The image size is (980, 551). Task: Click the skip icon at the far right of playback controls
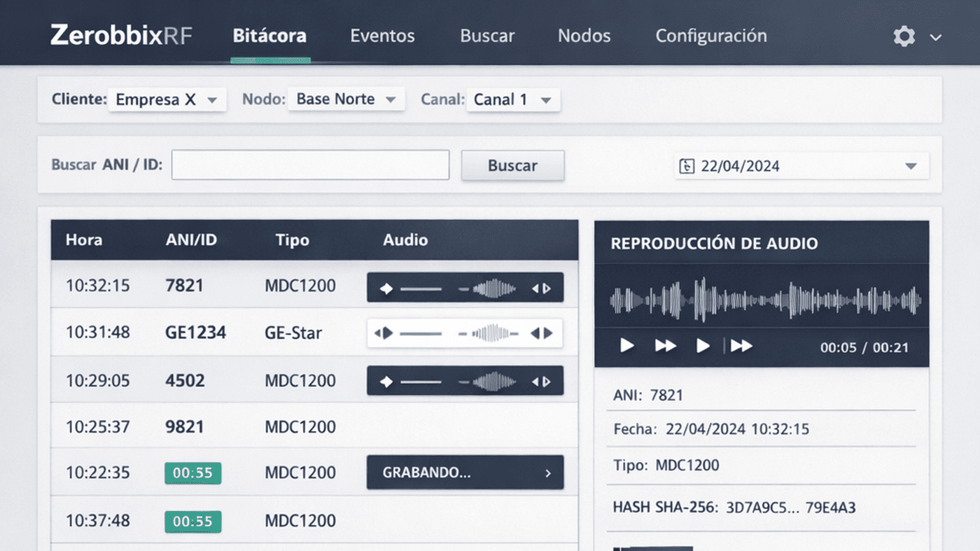(x=741, y=344)
